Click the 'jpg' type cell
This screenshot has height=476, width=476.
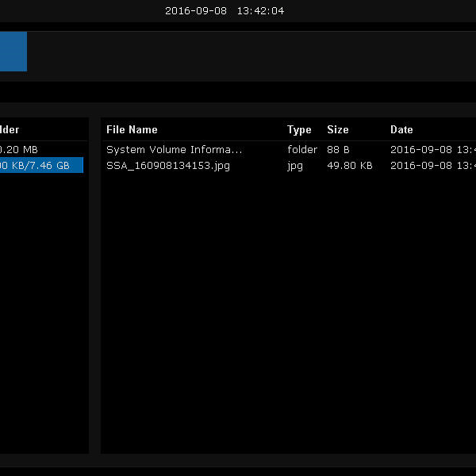point(295,166)
